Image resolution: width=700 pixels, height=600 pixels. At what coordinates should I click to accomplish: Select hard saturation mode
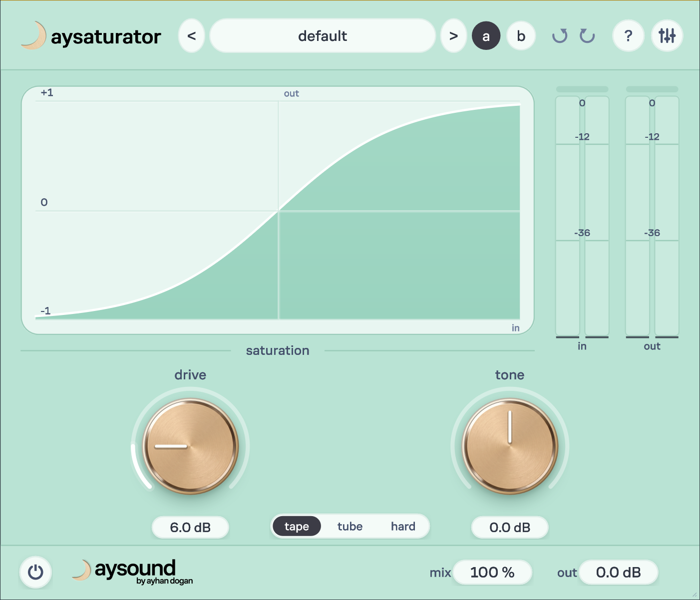coord(403,527)
